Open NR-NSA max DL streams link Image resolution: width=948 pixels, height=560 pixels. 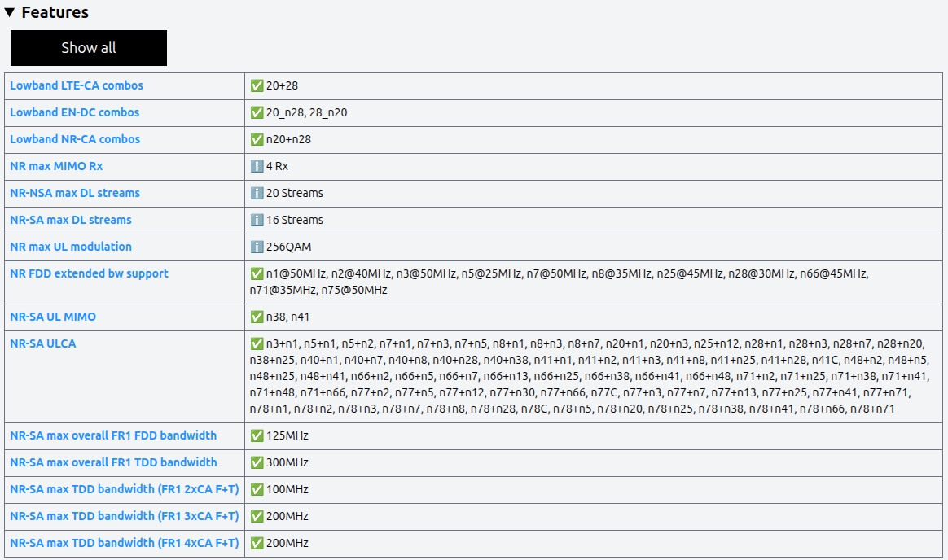pyautogui.click(x=75, y=193)
